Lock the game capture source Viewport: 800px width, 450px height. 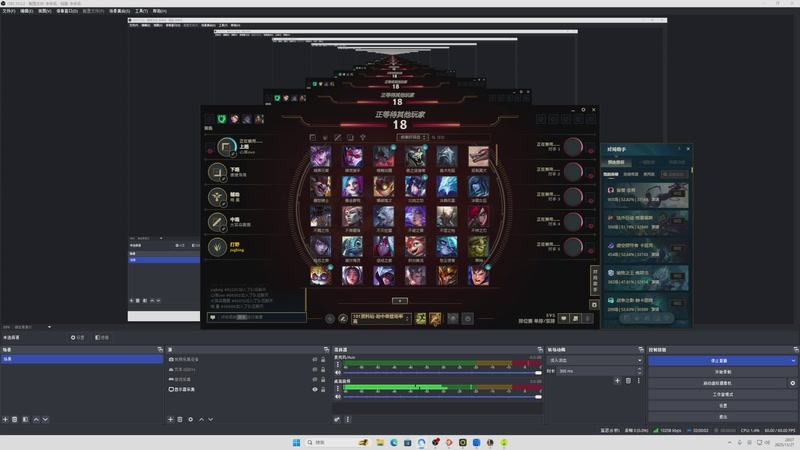click(x=323, y=380)
